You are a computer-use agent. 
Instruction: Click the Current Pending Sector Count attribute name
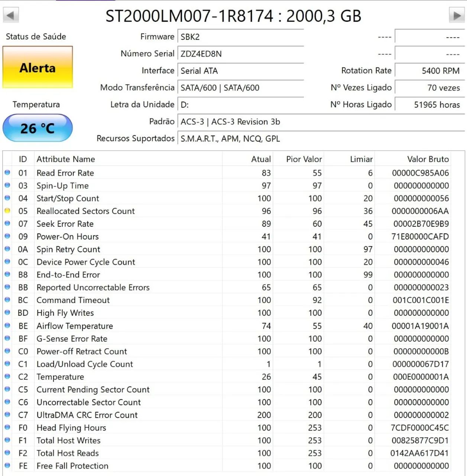(x=93, y=390)
